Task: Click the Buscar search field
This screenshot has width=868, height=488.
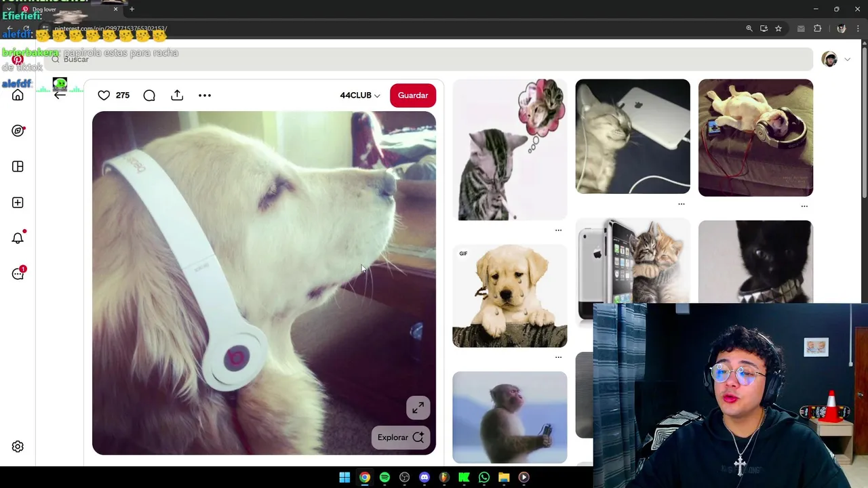Action: click(429, 59)
